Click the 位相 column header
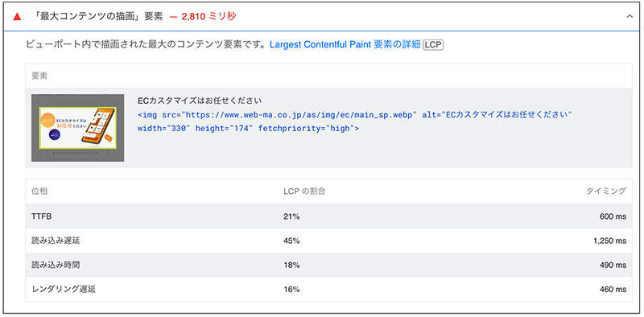Viewport: 644px width, 317px height. point(39,191)
